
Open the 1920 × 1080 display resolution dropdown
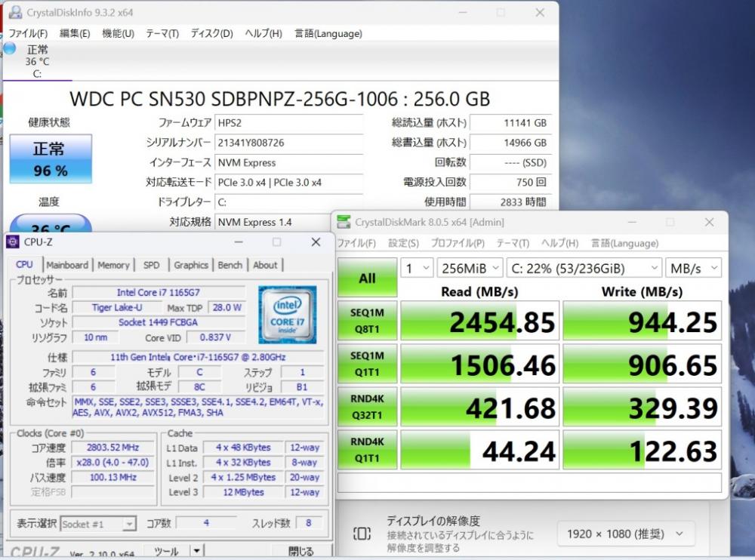coord(625,534)
